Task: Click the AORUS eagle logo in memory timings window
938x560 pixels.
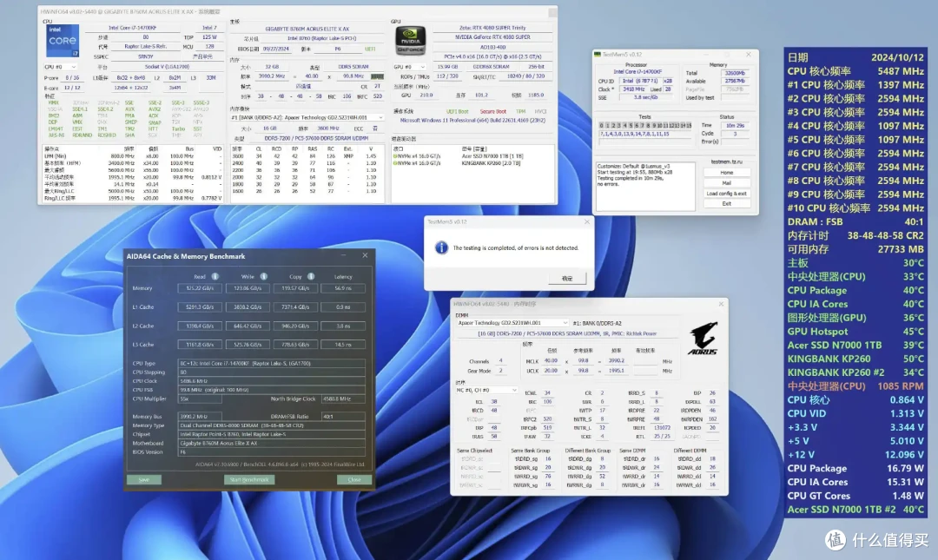Action: [703, 338]
